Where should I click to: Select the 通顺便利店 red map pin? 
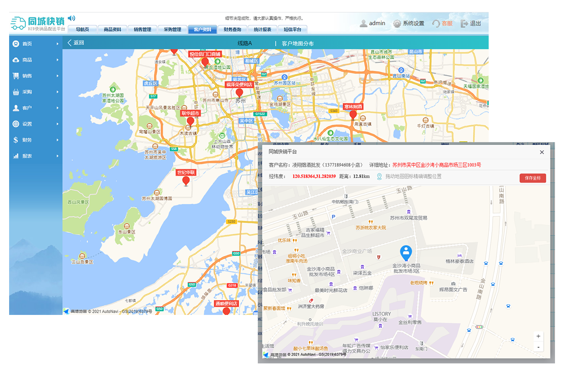pos(226,311)
